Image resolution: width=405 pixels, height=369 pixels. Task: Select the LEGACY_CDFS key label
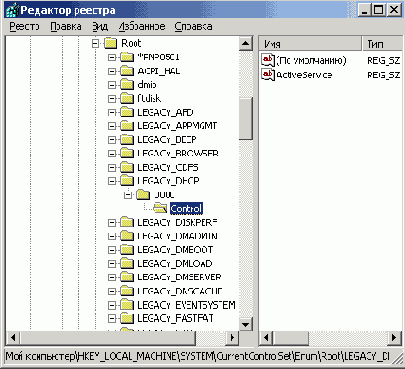pos(168,167)
